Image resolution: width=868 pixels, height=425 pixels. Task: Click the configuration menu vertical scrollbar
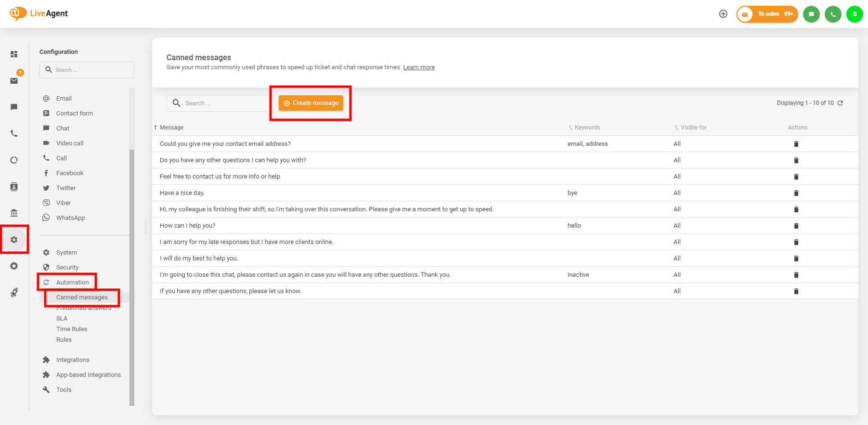click(x=132, y=274)
